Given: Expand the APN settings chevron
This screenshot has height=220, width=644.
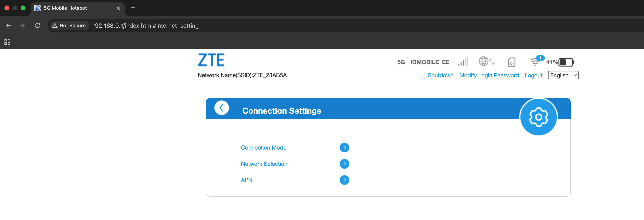Looking at the screenshot, I should coord(344,180).
